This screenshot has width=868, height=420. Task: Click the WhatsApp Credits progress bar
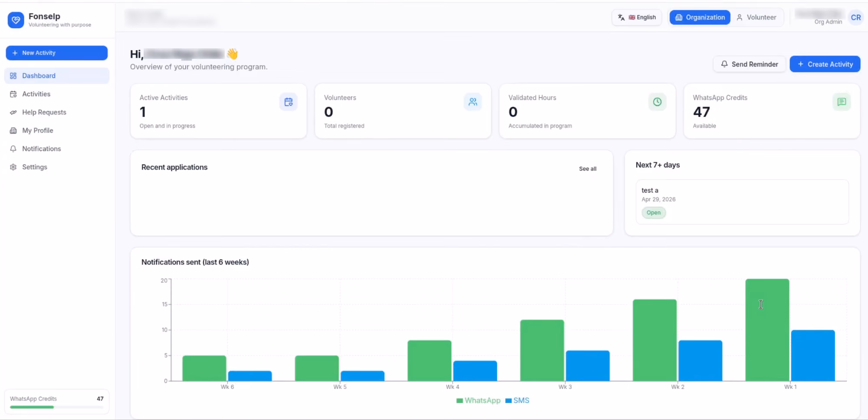(x=57, y=407)
